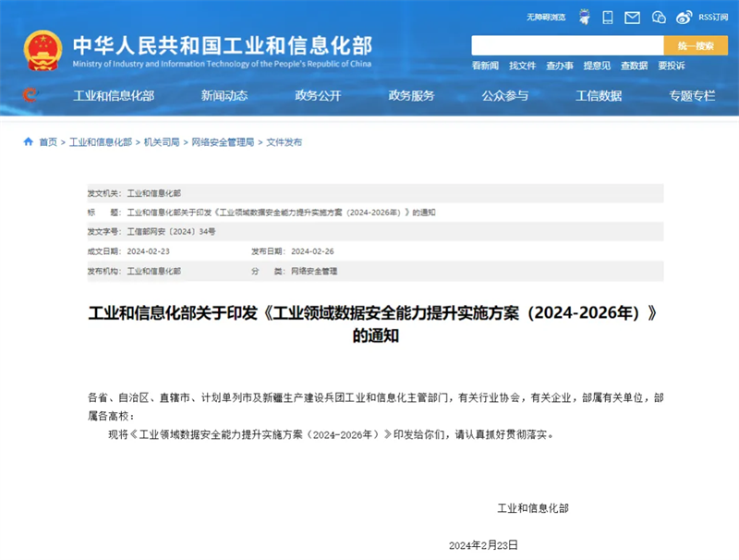Open the mobile version phone icon
Viewport: 739px width, 560px height.
(608, 17)
